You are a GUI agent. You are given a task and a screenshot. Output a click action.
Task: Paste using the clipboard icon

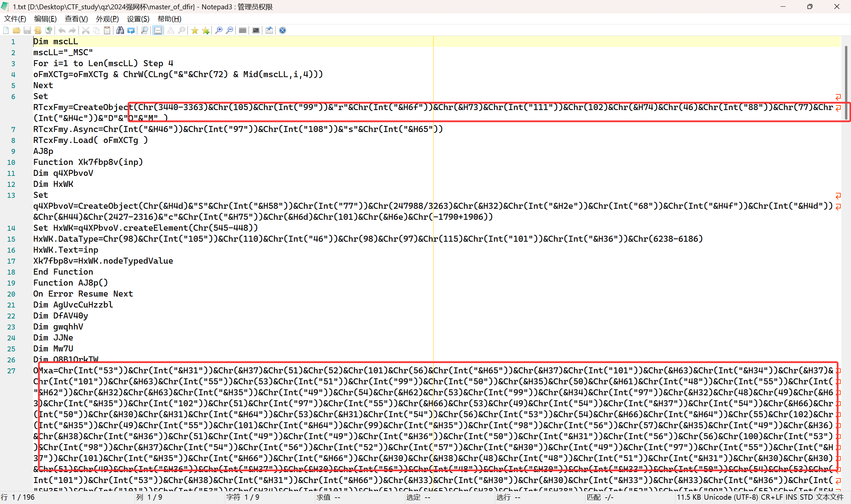(x=107, y=31)
